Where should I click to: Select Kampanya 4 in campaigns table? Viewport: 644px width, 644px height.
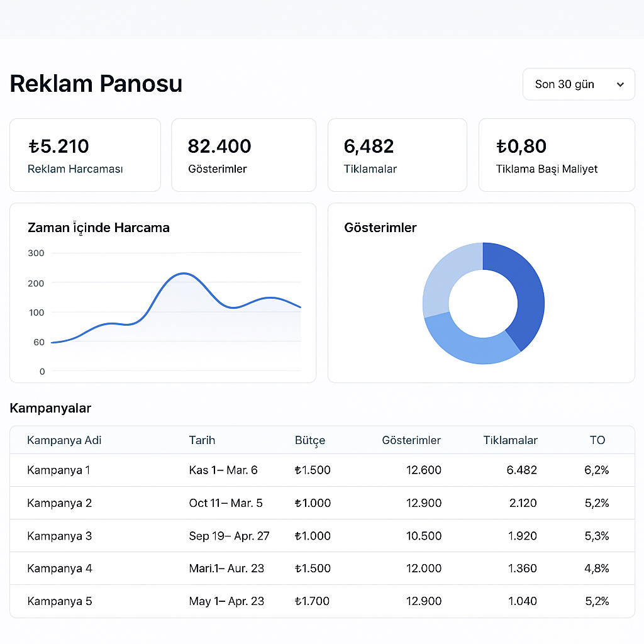tap(59, 569)
